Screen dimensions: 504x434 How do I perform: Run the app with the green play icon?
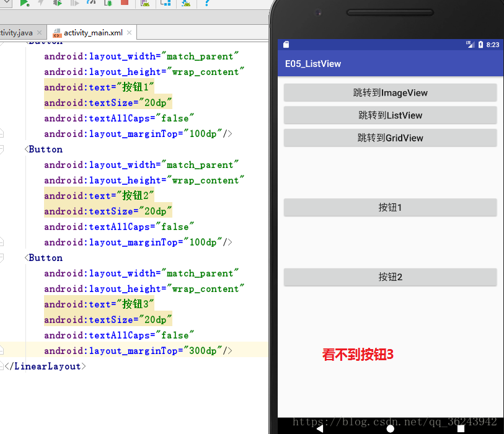coord(24,3)
